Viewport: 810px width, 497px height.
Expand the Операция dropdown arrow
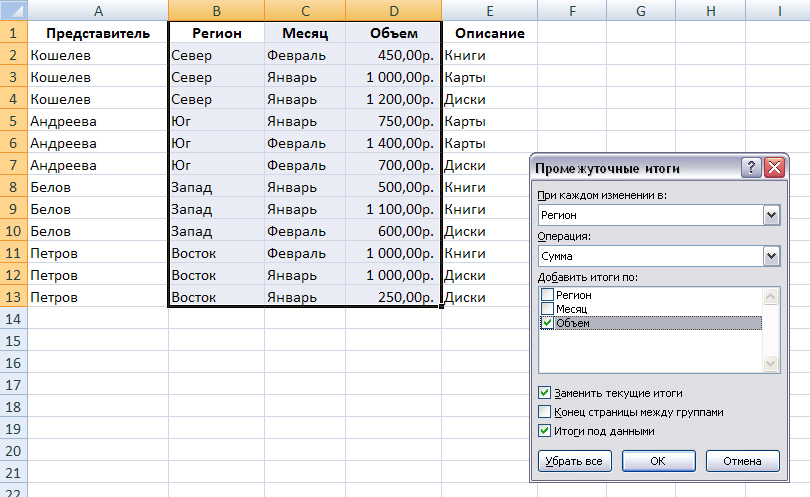click(771, 256)
